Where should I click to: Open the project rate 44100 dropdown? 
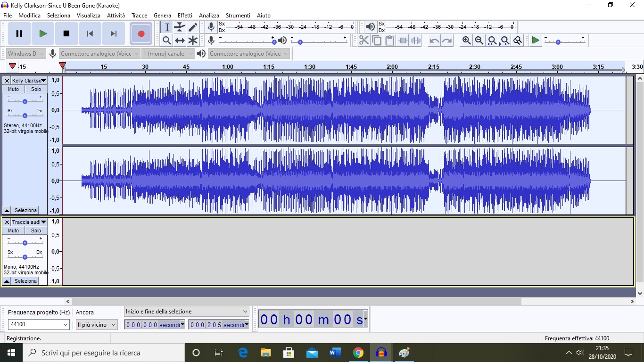coord(39,324)
